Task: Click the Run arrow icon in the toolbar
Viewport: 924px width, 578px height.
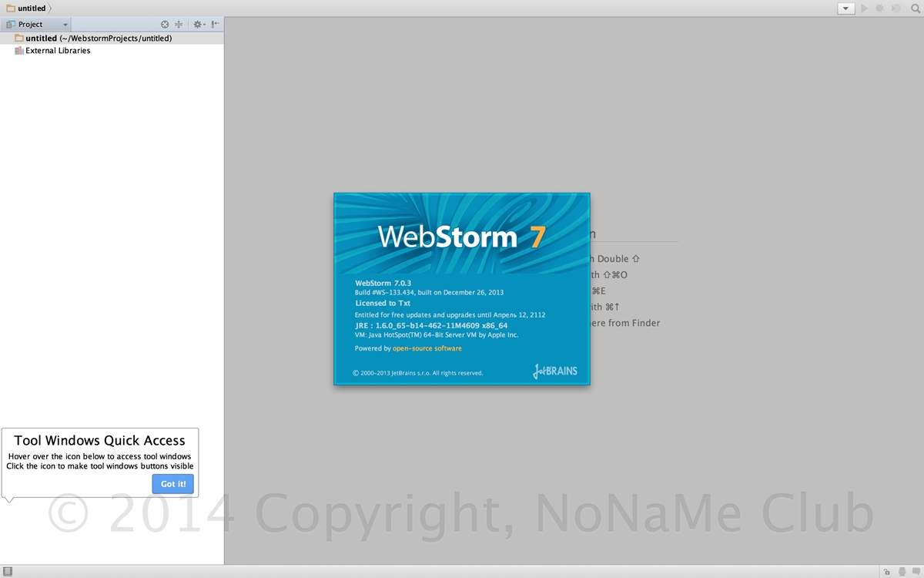Action: [x=864, y=8]
